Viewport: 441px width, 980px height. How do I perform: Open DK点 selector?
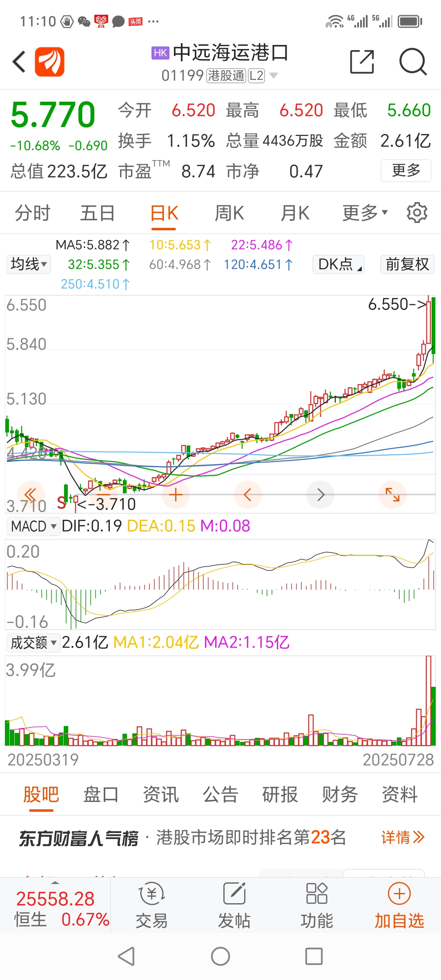pos(339,264)
